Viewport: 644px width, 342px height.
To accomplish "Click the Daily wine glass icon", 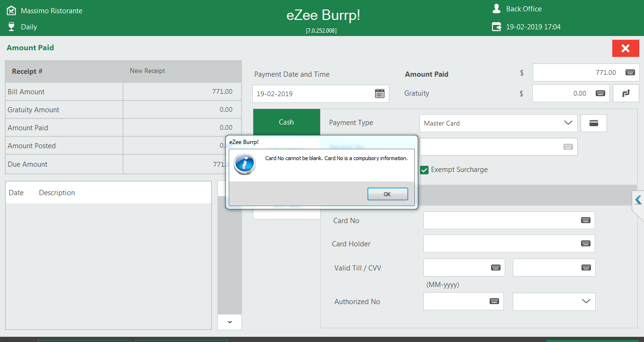I will 11,27.
